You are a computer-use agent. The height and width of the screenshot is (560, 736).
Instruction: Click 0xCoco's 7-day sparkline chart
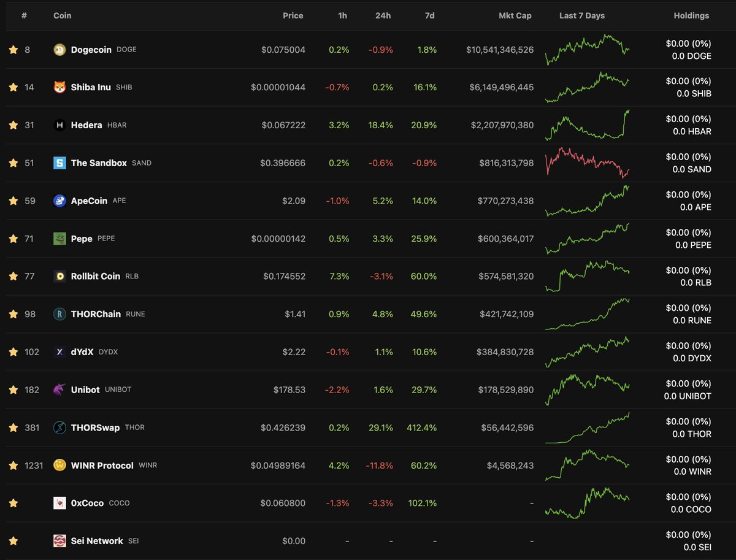[x=587, y=503]
